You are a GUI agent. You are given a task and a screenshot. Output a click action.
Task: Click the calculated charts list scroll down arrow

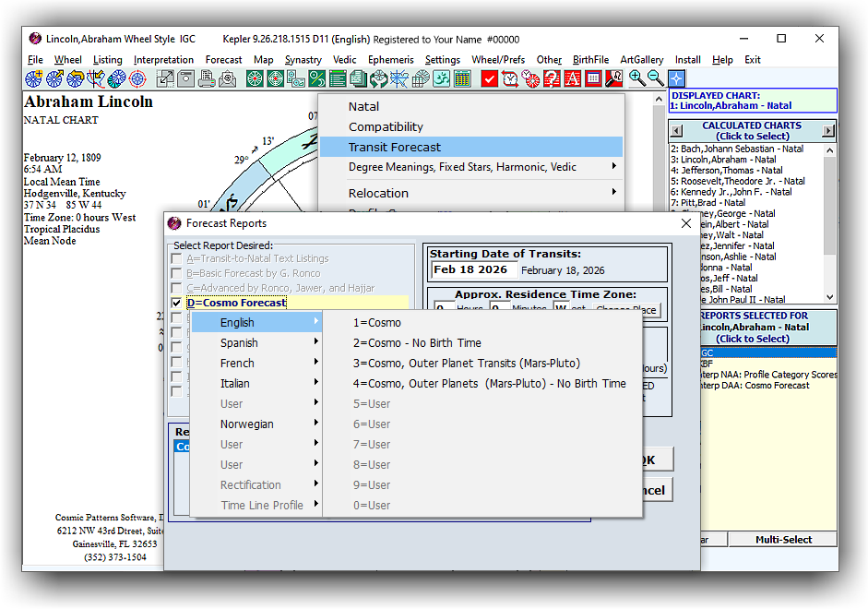pyautogui.click(x=829, y=297)
